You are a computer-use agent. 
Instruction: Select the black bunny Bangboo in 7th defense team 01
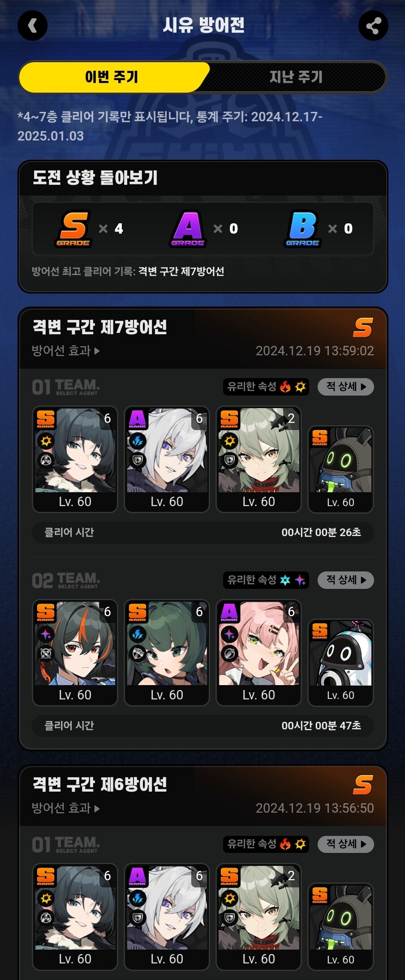340,469
